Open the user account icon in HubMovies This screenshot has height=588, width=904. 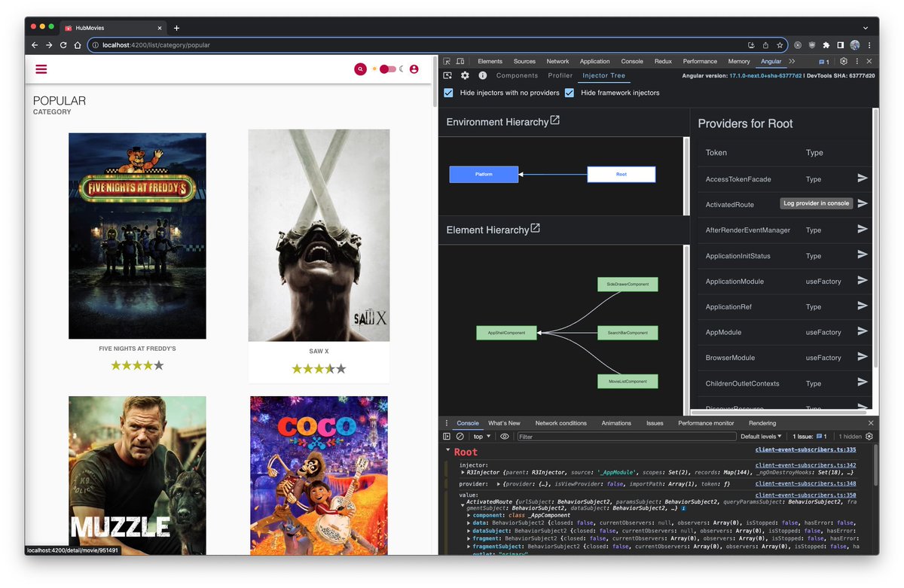[414, 69]
